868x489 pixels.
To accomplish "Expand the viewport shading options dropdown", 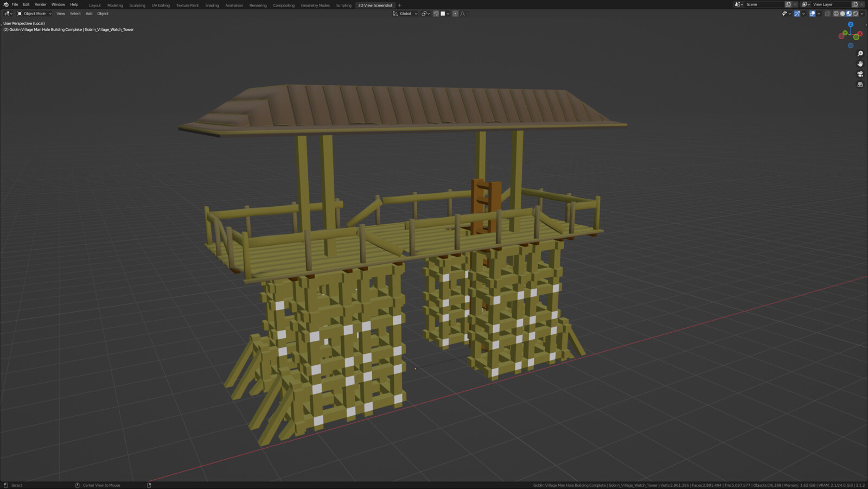I will (x=862, y=14).
